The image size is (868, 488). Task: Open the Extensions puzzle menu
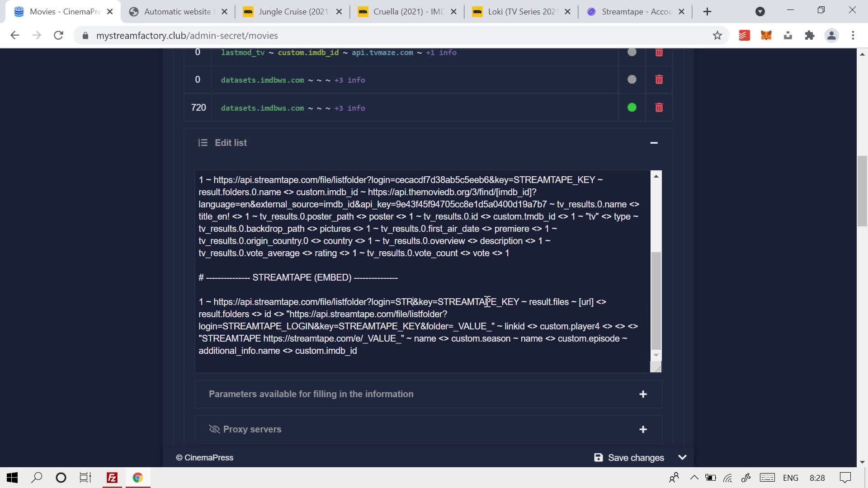(810, 35)
